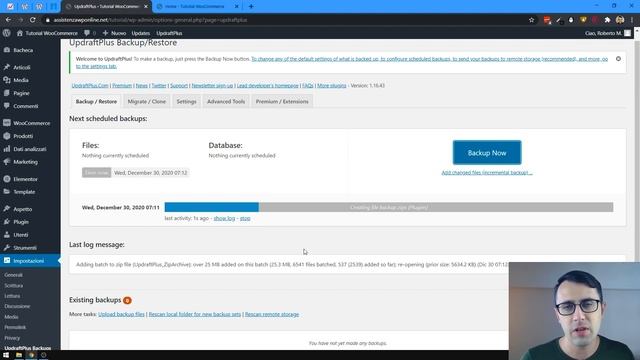This screenshot has width=640, height=360.
Task: Open new browser tab
Action: [251, 7]
